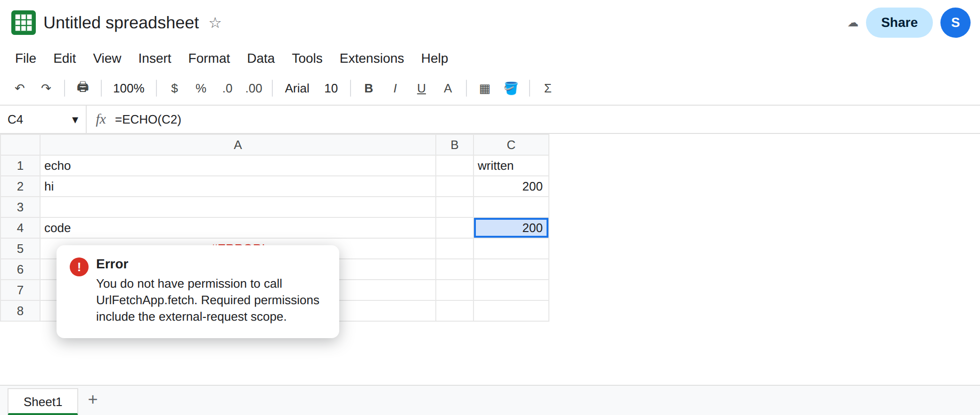
Task: Switch to the Sheet1 tab
Action: tap(43, 402)
